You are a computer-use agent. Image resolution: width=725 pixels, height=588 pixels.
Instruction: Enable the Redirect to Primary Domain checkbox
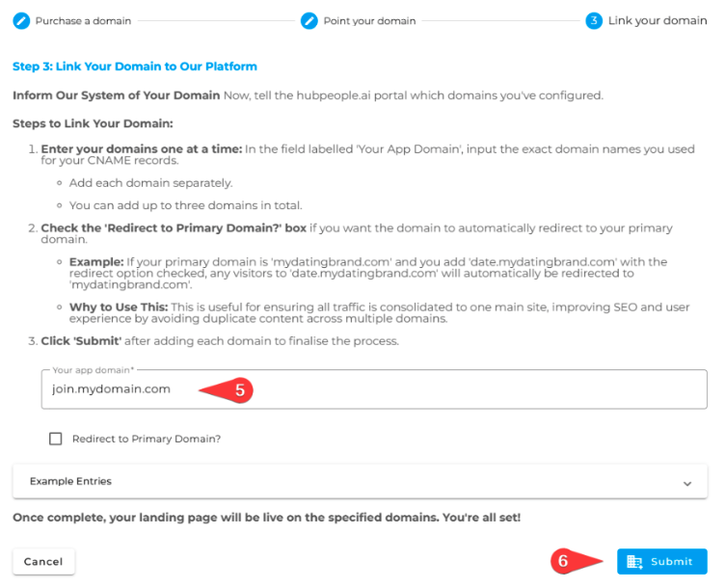[x=56, y=439]
